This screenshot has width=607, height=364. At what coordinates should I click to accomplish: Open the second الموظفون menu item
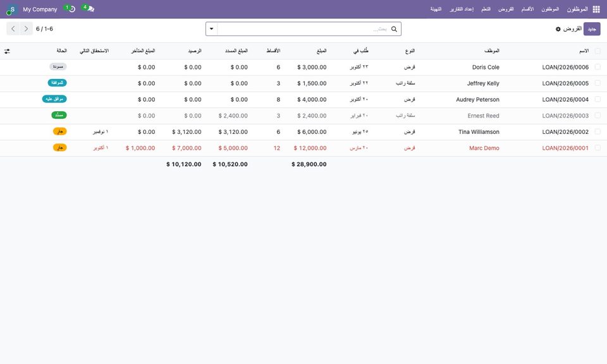[x=550, y=9]
